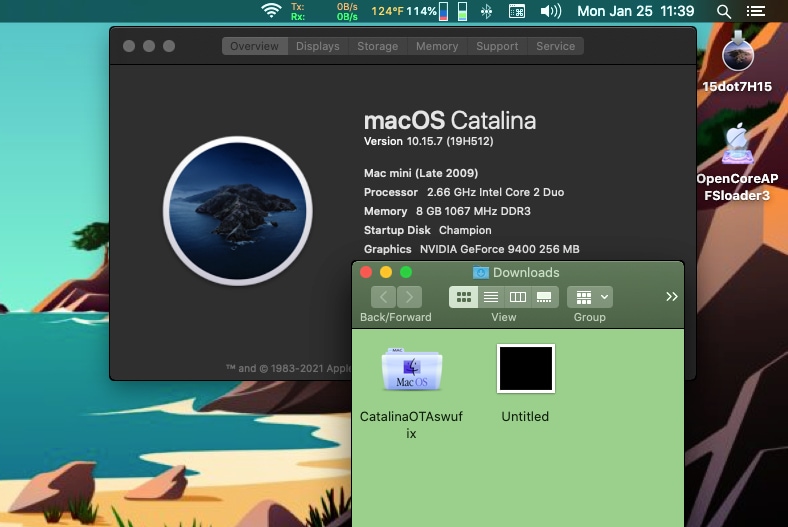788x527 pixels.
Task: Switch Finder to list view
Action: coord(490,297)
